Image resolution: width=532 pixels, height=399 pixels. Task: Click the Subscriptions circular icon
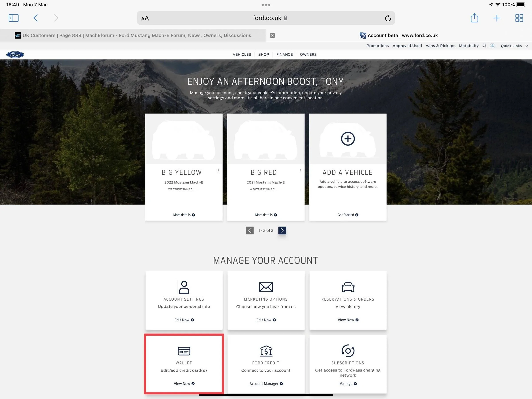pos(348,351)
